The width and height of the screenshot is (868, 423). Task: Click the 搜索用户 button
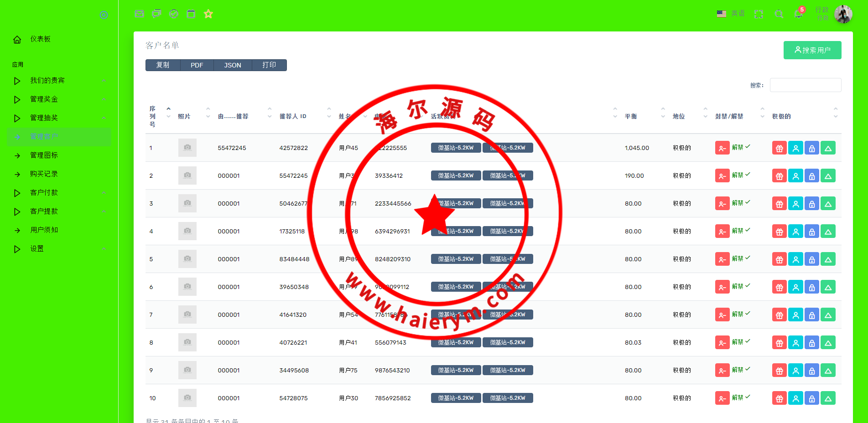tap(812, 50)
